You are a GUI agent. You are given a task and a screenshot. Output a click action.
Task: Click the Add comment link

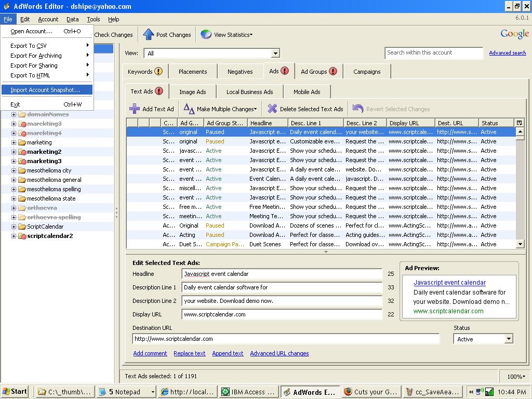pos(150,353)
